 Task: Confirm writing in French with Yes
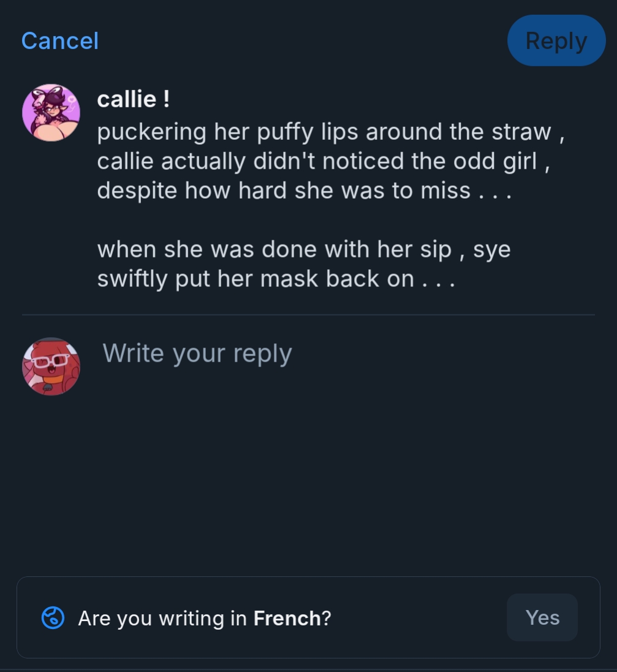[x=542, y=617]
